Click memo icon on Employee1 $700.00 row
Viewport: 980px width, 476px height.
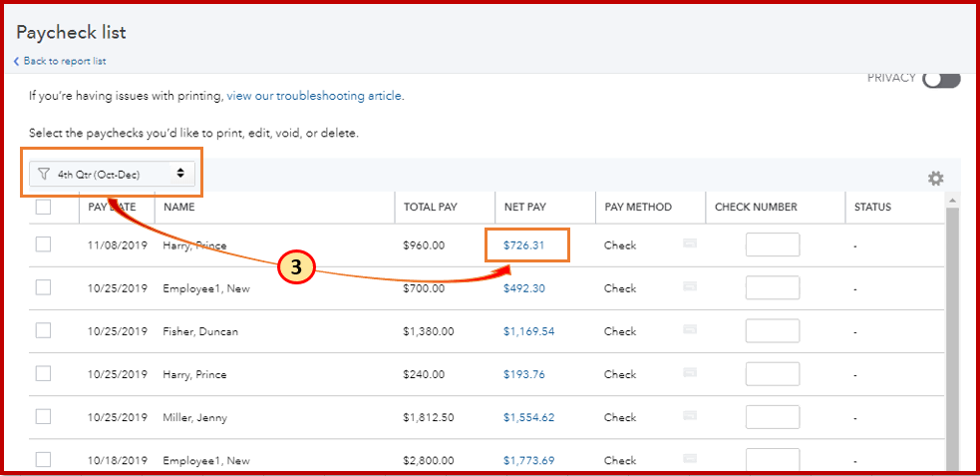[690, 287]
